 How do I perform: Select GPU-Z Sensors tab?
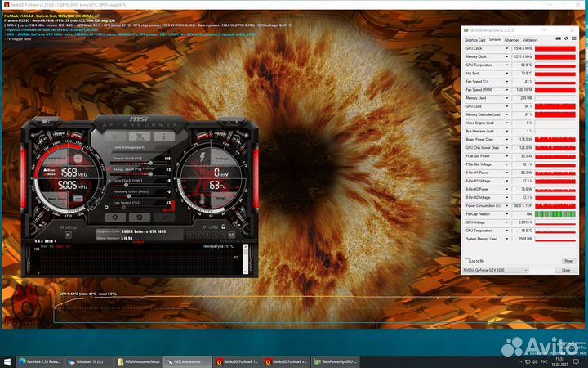[x=495, y=39]
